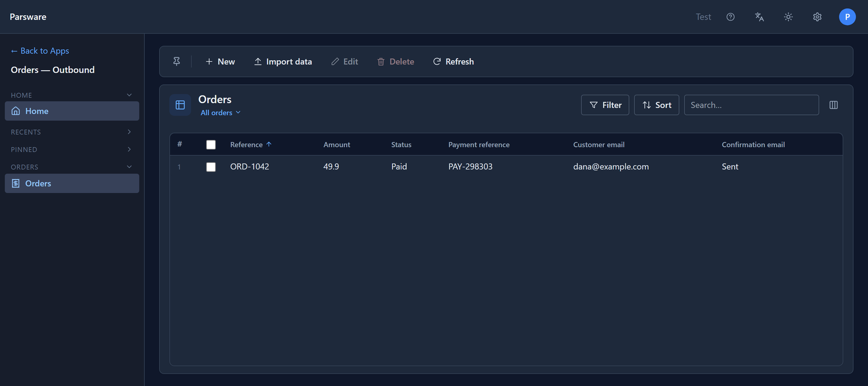Click the Sent confirmation email cell
868x386 pixels.
coord(730,167)
